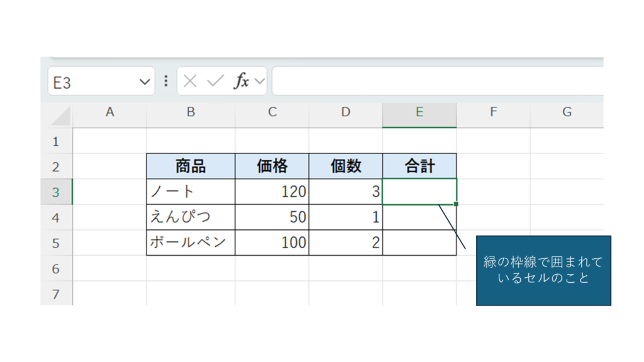Click the three-dot formula bar resize handle
The image size is (644, 362).
click(x=166, y=81)
